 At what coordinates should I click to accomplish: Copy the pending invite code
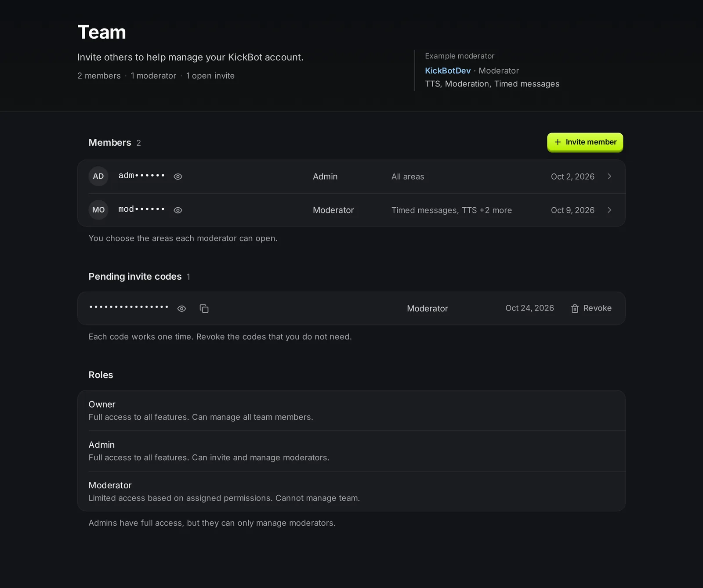204,309
